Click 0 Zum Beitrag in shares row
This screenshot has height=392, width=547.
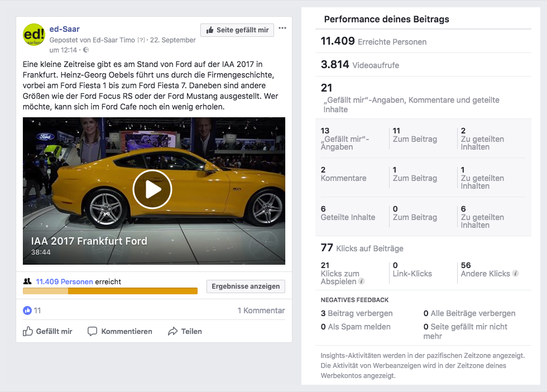pyautogui.click(x=415, y=213)
